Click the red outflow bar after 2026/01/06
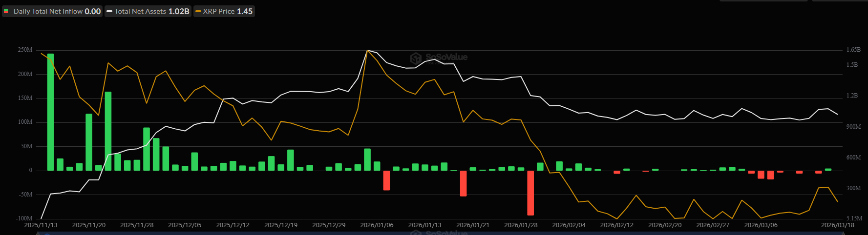Viewport: 868px width, 235px height. (386, 180)
